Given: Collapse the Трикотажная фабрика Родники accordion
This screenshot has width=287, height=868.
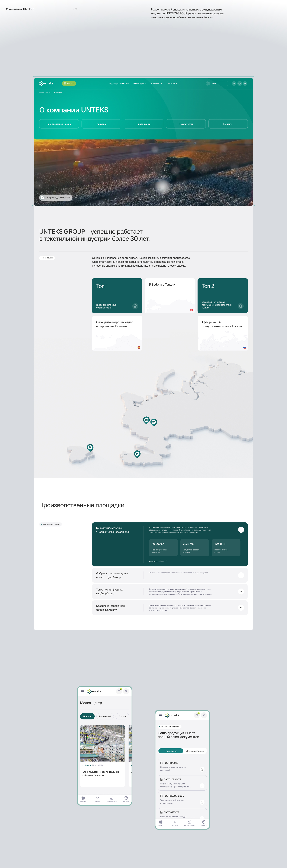Looking at the screenshot, I should (x=241, y=530).
